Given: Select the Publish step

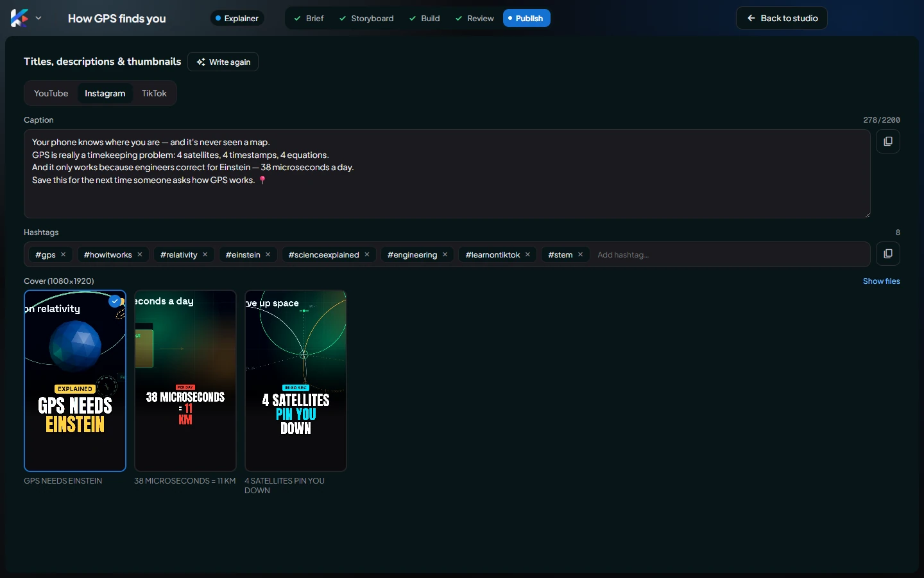Looking at the screenshot, I should [x=526, y=18].
